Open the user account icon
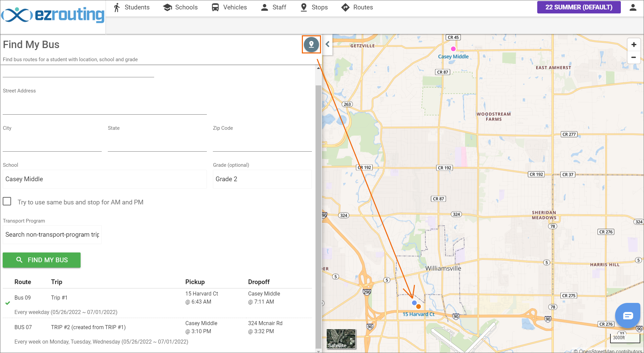The image size is (644, 353). coord(633,7)
